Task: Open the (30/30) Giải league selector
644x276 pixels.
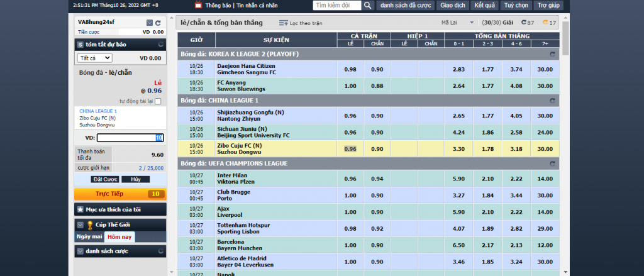Action: 498,23
